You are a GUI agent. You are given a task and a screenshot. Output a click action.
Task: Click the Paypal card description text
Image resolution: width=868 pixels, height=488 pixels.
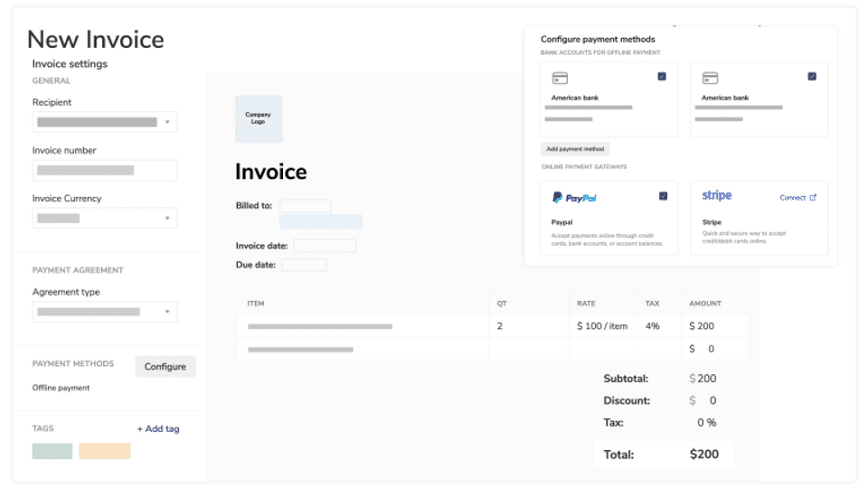click(x=607, y=239)
